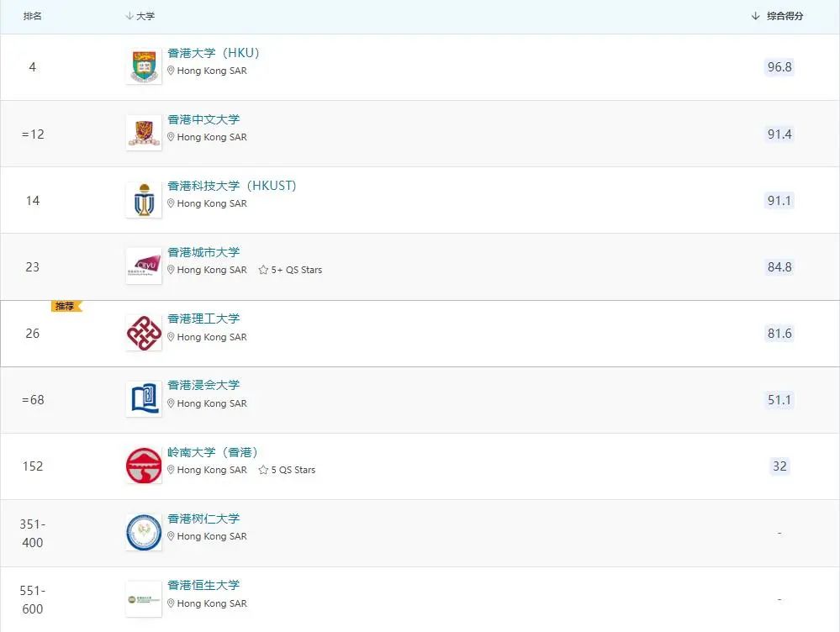The image size is (840, 632).
Task: Click the CityU logo thumbnail
Action: click(143, 266)
